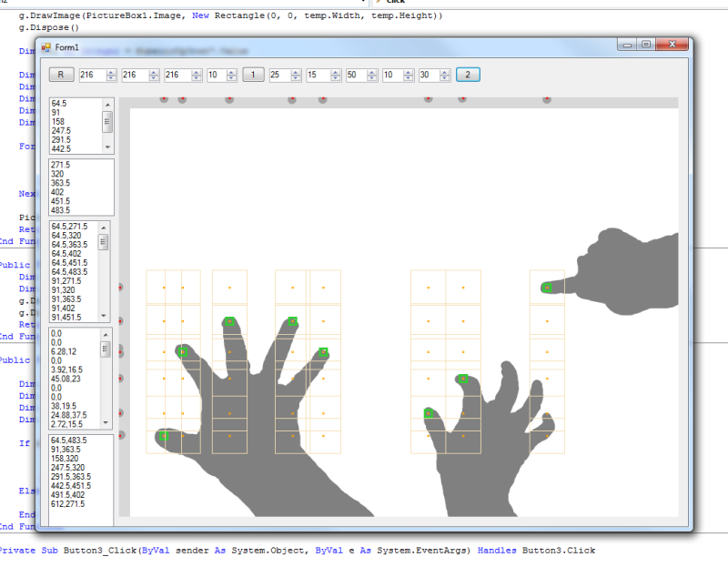Select the "64.5,402" list row
Image resolution: width=728 pixels, height=567 pixels.
[x=66, y=254]
